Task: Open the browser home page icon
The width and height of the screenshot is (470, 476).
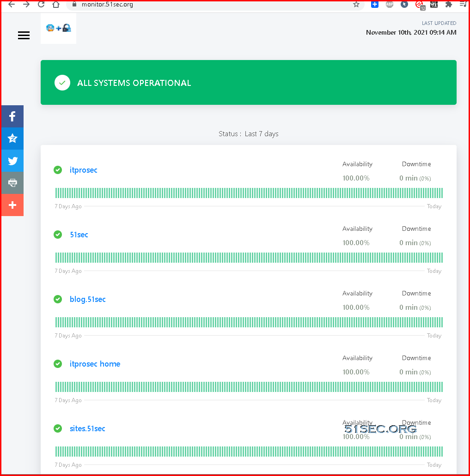Action: [x=56, y=4]
